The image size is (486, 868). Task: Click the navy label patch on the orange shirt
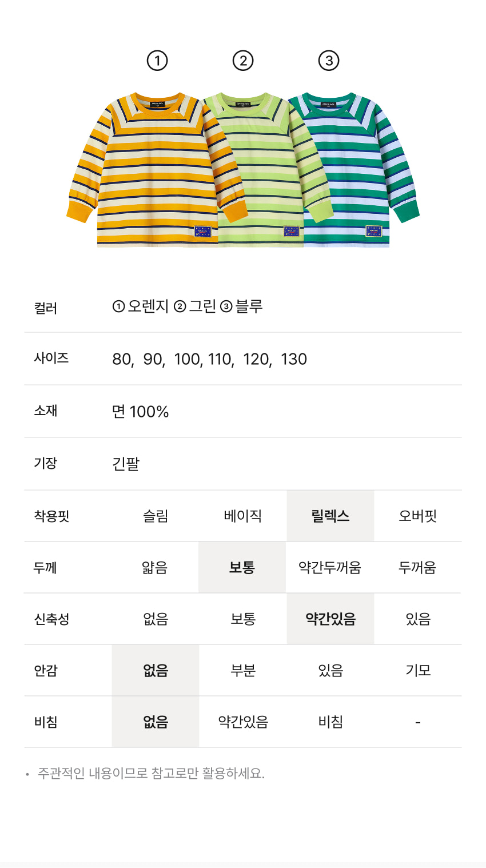202,232
